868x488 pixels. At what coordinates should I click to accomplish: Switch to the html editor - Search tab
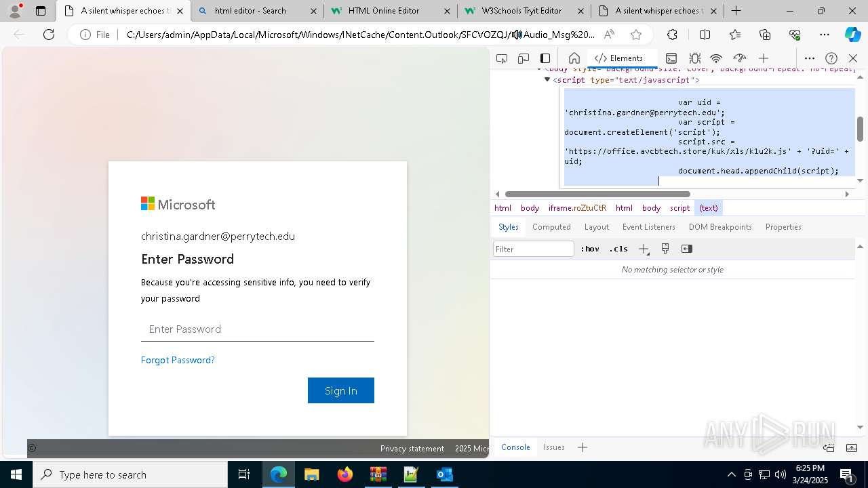(257, 11)
